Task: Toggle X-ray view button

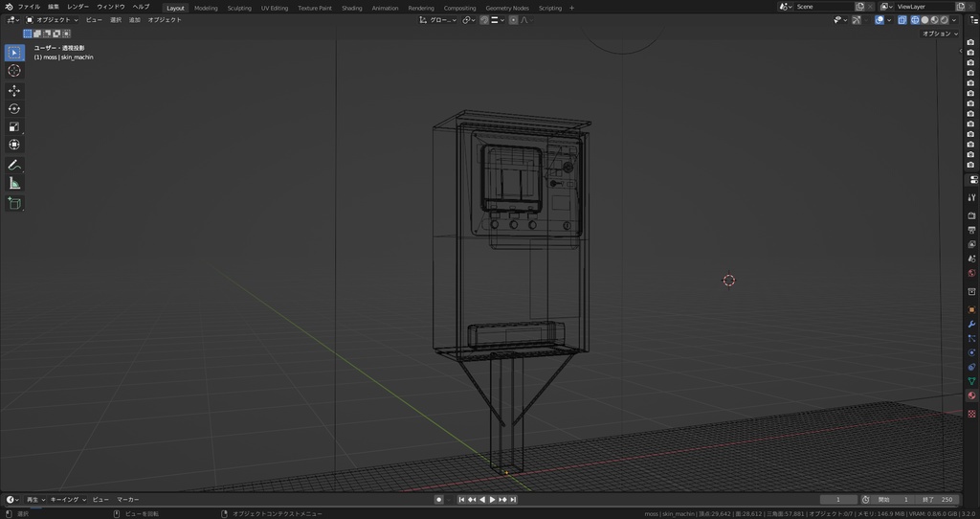Action: tap(902, 20)
